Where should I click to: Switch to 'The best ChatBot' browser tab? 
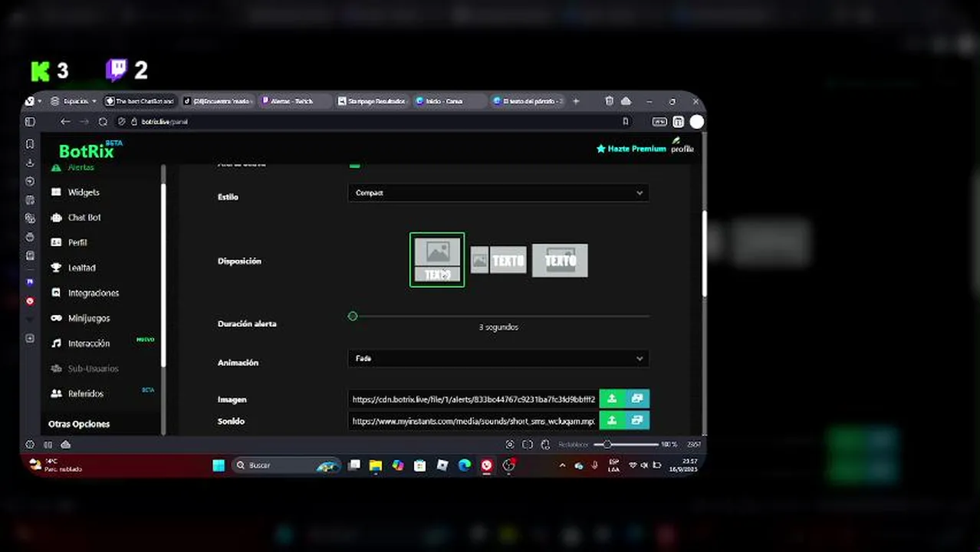point(140,101)
